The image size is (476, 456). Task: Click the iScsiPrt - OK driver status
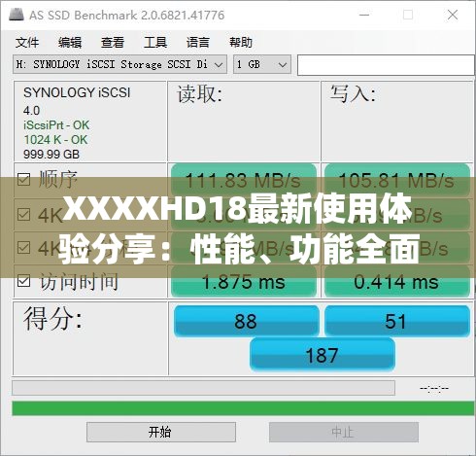[x=56, y=125]
